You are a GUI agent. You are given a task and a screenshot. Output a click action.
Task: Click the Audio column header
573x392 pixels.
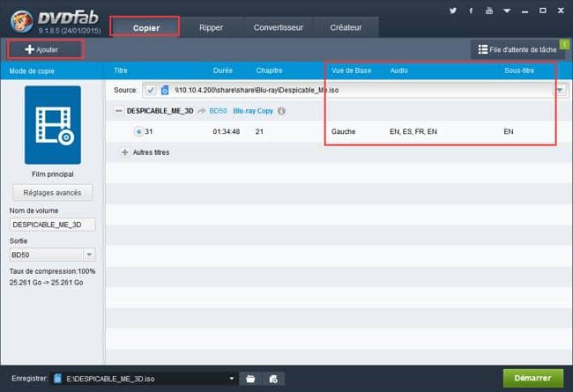click(x=398, y=70)
